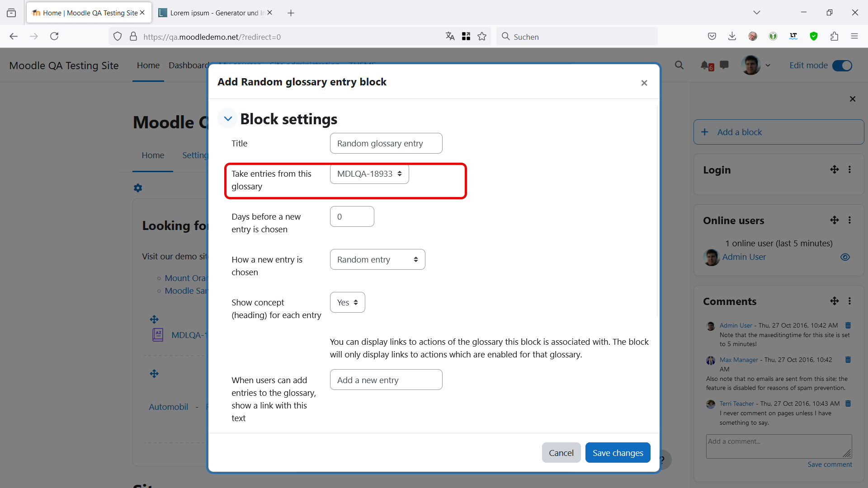Click the Mount Orange link
Screen dimensions: 868x488
point(185,278)
